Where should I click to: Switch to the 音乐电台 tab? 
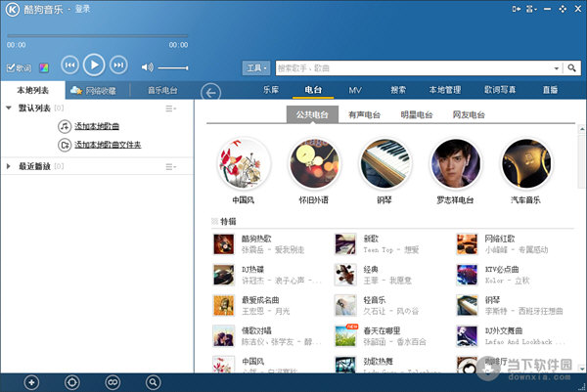(162, 90)
